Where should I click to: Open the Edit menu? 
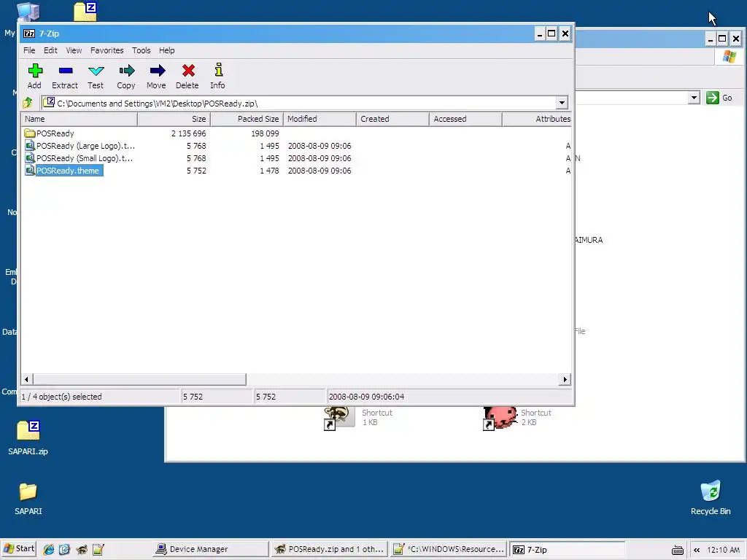(50, 50)
